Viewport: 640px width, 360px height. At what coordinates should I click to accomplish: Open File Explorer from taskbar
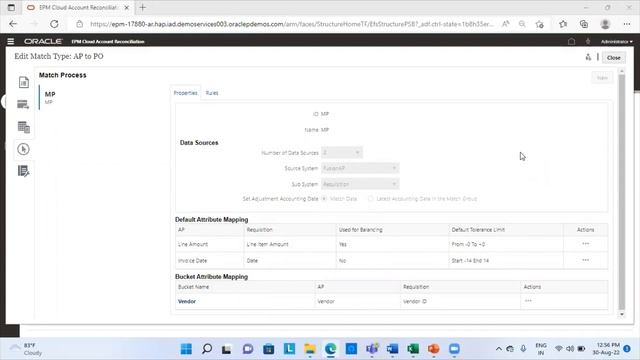(x=310, y=349)
